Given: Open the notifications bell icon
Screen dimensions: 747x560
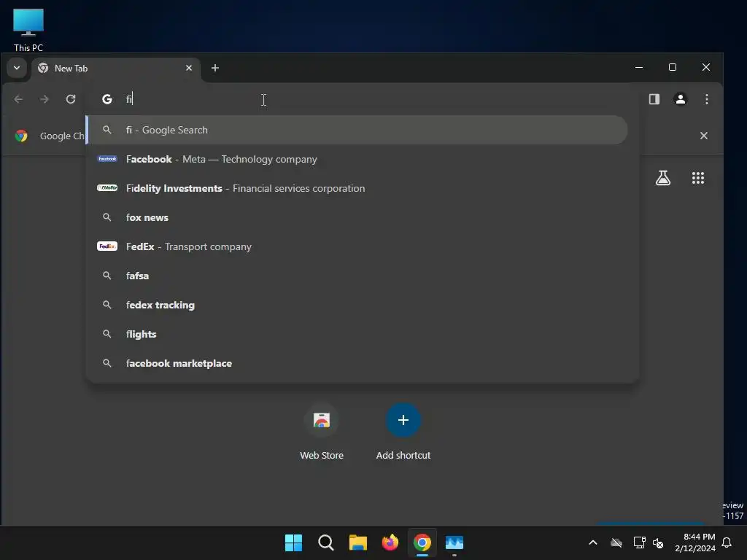Looking at the screenshot, I should [x=727, y=542].
